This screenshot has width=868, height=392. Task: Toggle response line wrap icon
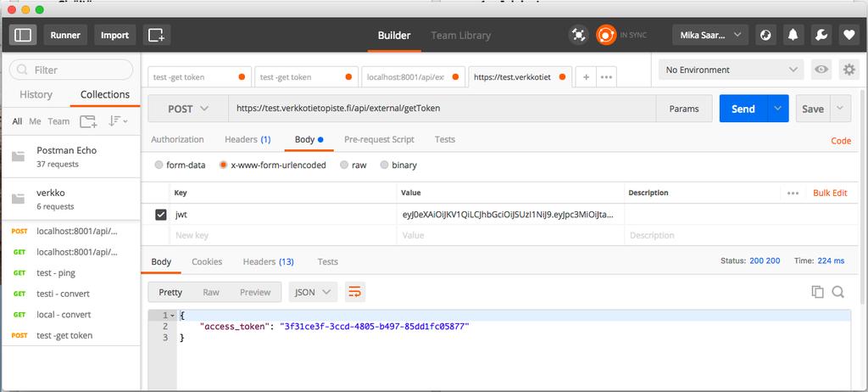click(355, 292)
